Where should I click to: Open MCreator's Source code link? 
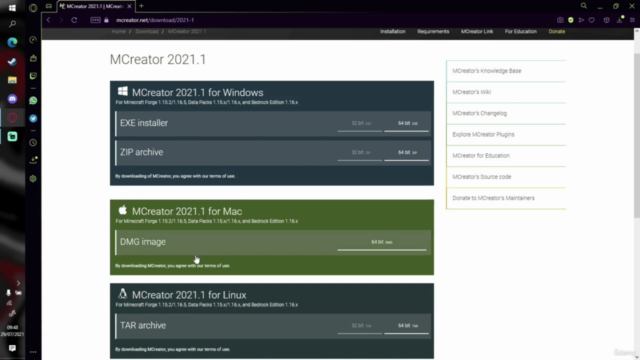pyautogui.click(x=482, y=177)
